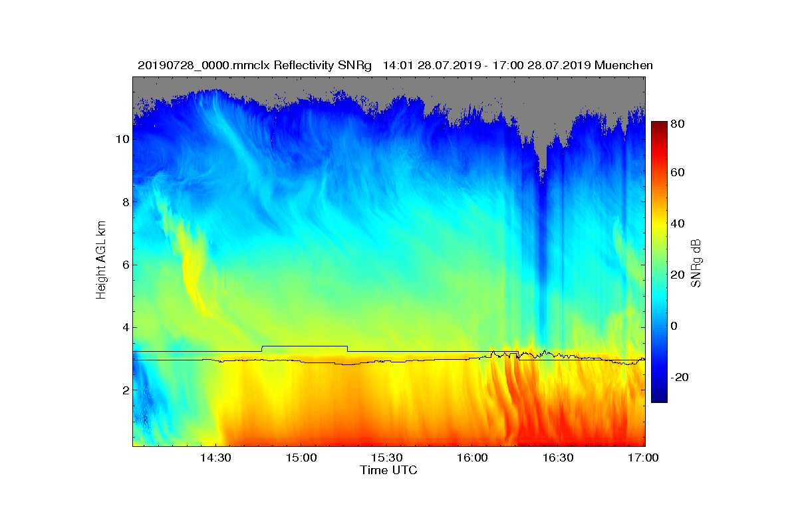The image size is (798, 532).
Task: Click the vertical SNRg color scale bar
Action: pos(659,262)
